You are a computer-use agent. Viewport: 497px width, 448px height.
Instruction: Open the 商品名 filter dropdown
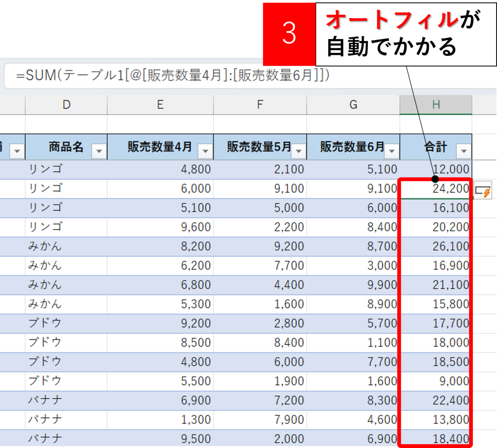point(99,151)
